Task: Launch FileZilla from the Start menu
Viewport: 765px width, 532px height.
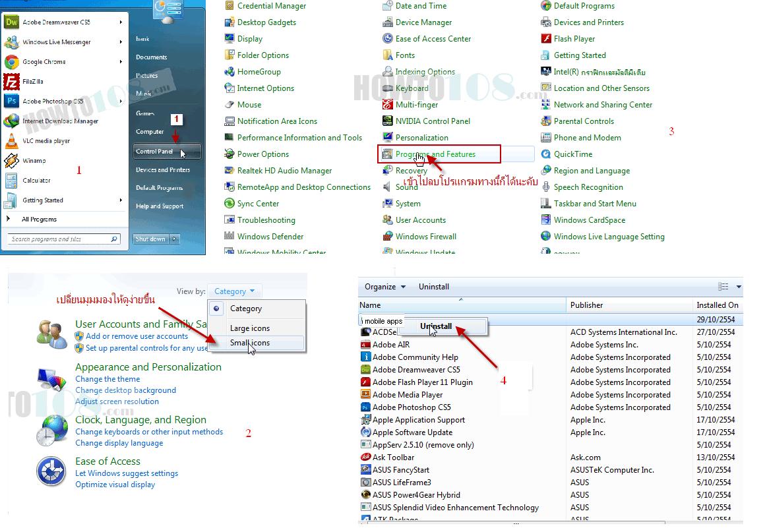Action: [x=33, y=82]
